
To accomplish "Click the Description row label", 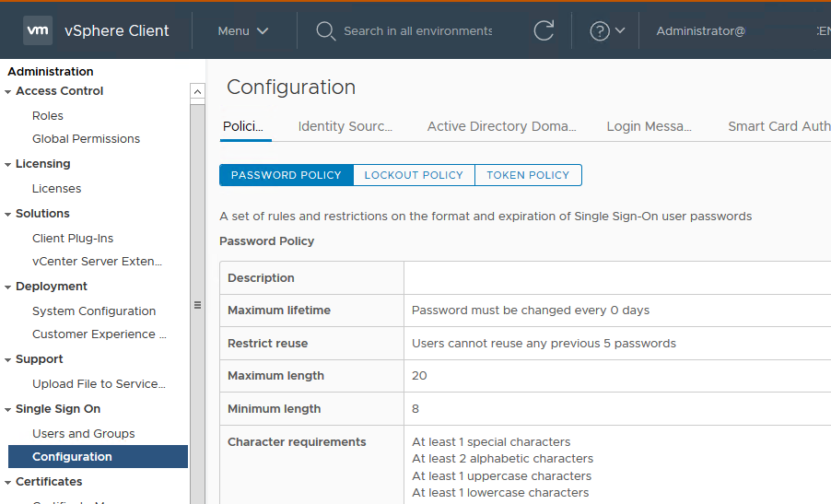I will [x=261, y=277].
